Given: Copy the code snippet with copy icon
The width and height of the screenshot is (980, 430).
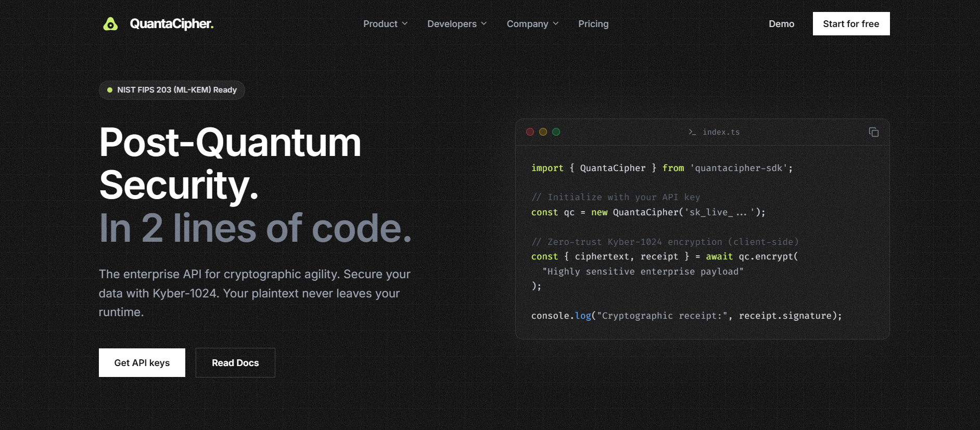Looking at the screenshot, I should [x=874, y=132].
